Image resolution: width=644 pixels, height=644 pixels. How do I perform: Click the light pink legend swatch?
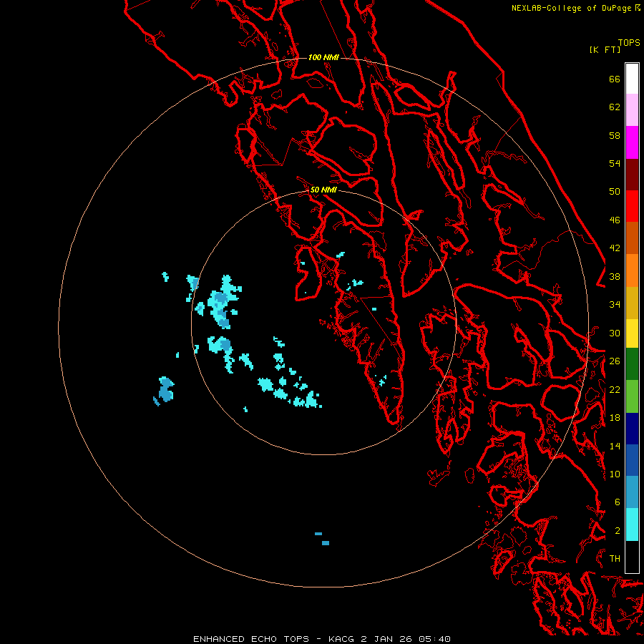tap(632, 109)
